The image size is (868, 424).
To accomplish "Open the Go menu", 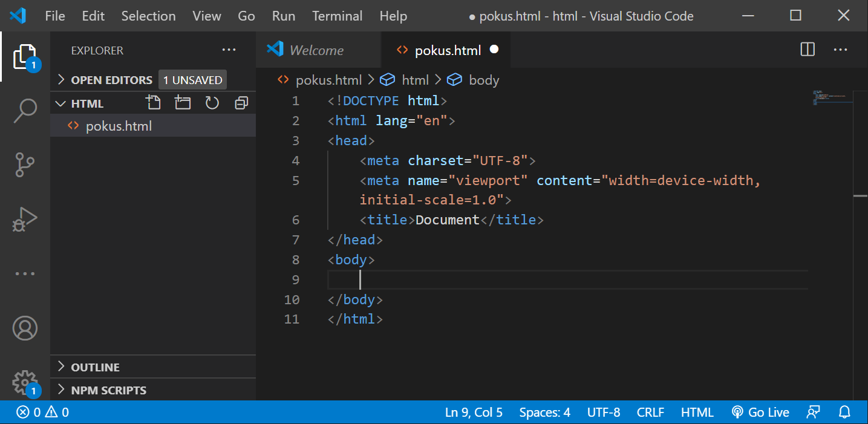I will (246, 16).
